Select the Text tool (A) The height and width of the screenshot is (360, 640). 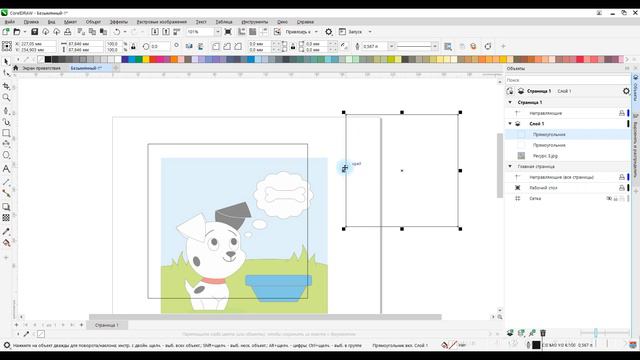click(6, 169)
